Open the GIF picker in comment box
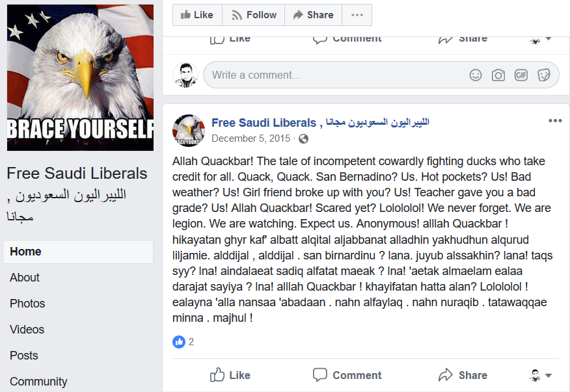This screenshot has height=392, width=570. click(521, 75)
